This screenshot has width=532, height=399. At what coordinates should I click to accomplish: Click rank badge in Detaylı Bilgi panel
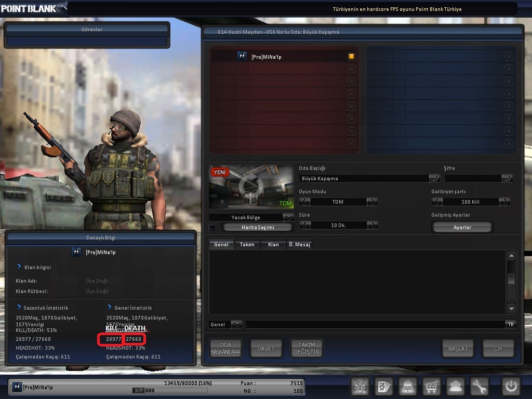point(76,252)
